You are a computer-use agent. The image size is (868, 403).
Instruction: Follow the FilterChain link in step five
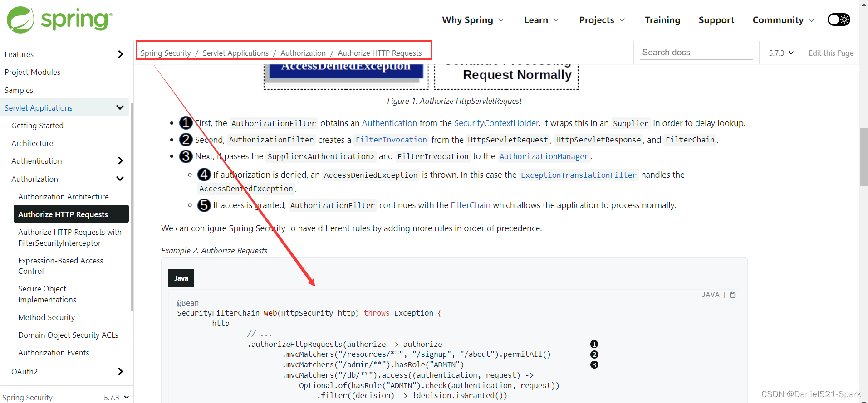(471, 205)
